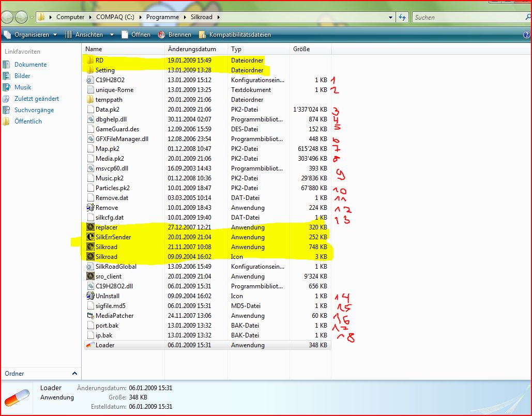Click the Loader application pill icon

point(90,345)
